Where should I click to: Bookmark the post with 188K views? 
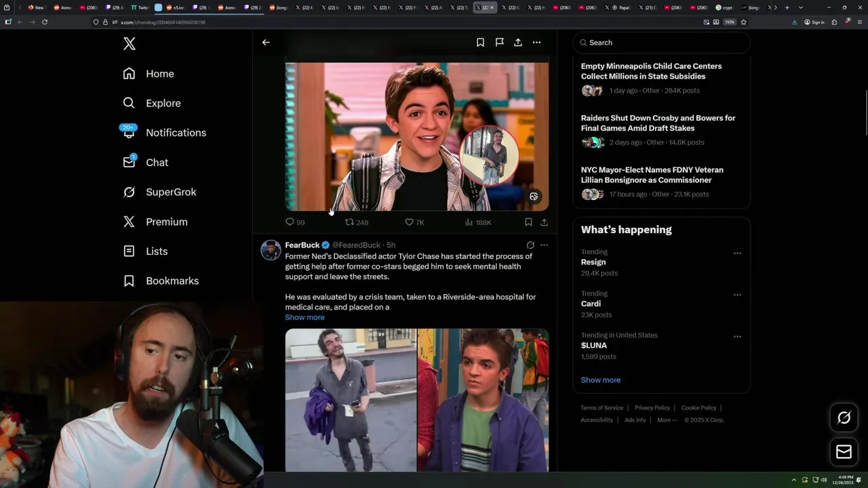[x=528, y=222]
